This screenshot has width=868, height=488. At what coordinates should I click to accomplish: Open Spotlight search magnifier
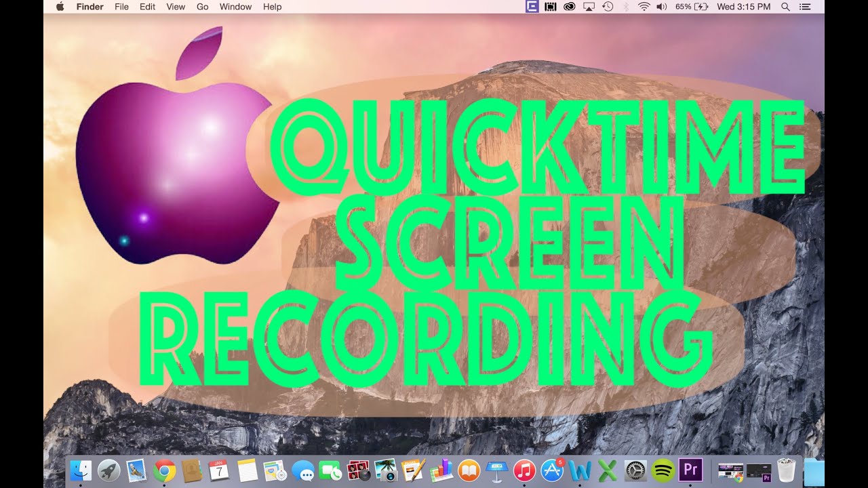tap(785, 7)
